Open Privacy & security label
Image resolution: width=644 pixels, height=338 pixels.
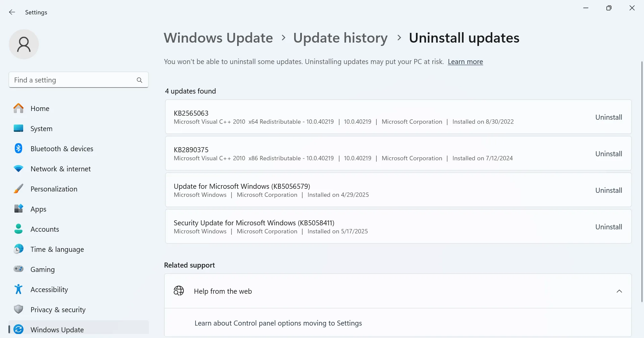point(58,310)
